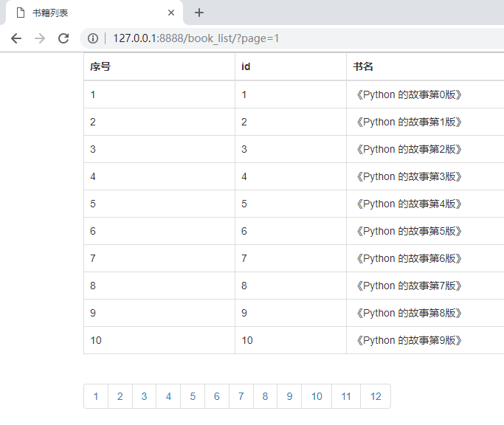Go to pagination page 8
Image resolution: width=504 pixels, height=425 pixels.
(x=265, y=396)
